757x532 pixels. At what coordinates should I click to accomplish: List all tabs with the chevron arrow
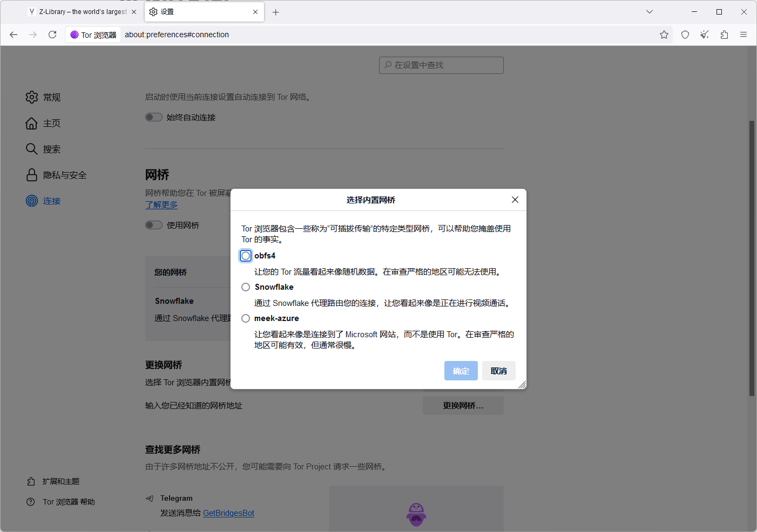(650, 12)
